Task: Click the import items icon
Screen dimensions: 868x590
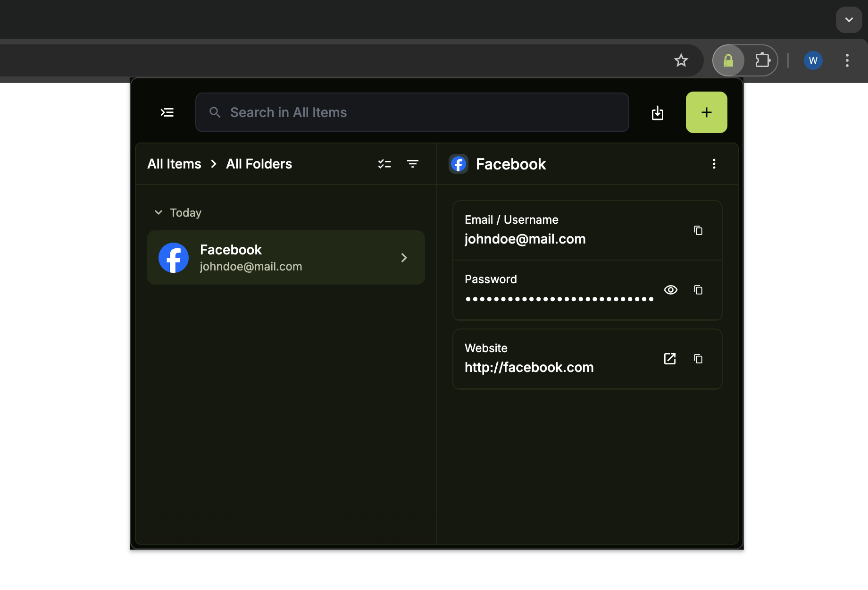Action: point(658,113)
